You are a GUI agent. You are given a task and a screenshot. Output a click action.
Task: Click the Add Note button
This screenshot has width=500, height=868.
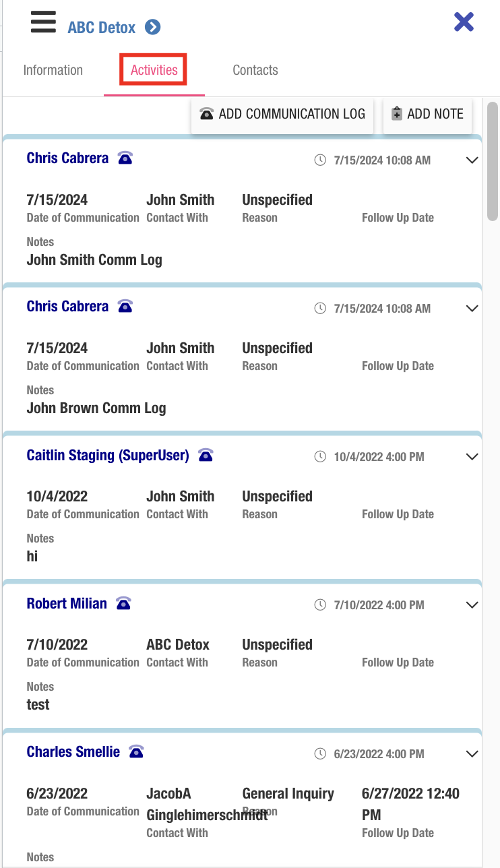click(428, 114)
